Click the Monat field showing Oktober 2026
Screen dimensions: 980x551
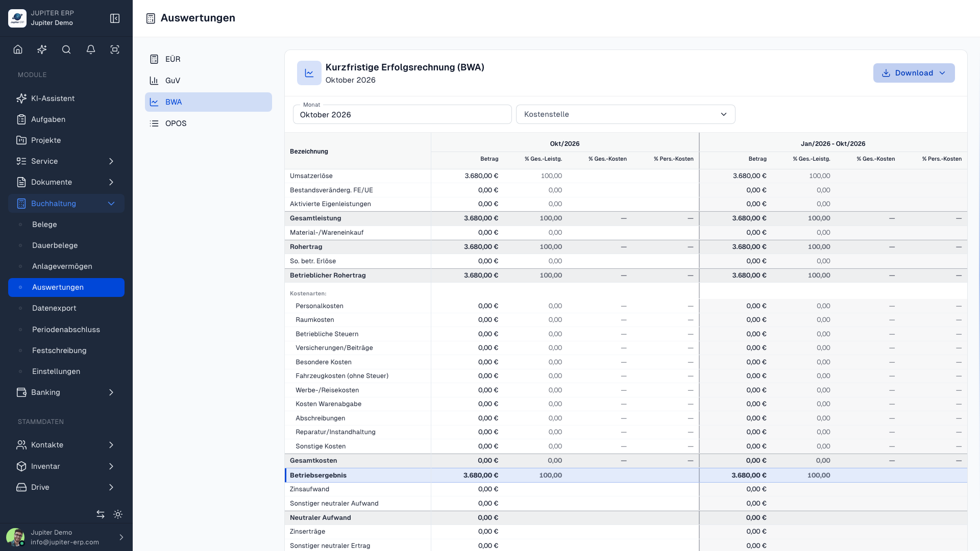402,114
